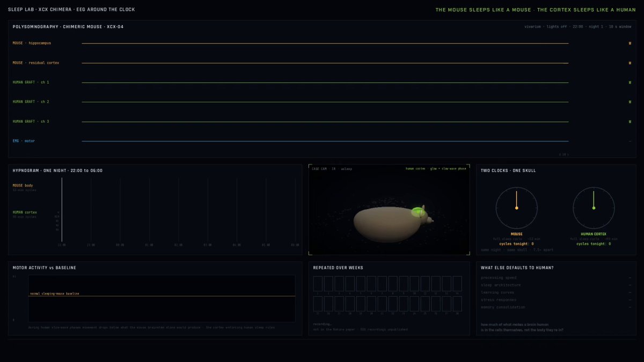Select the HUMAN cortex hypnogram row label
Viewport: 644px width, 362px height.
coord(25,212)
